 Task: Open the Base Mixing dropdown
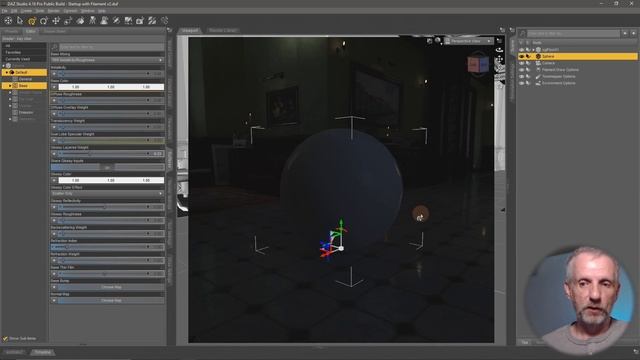point(107,60)
